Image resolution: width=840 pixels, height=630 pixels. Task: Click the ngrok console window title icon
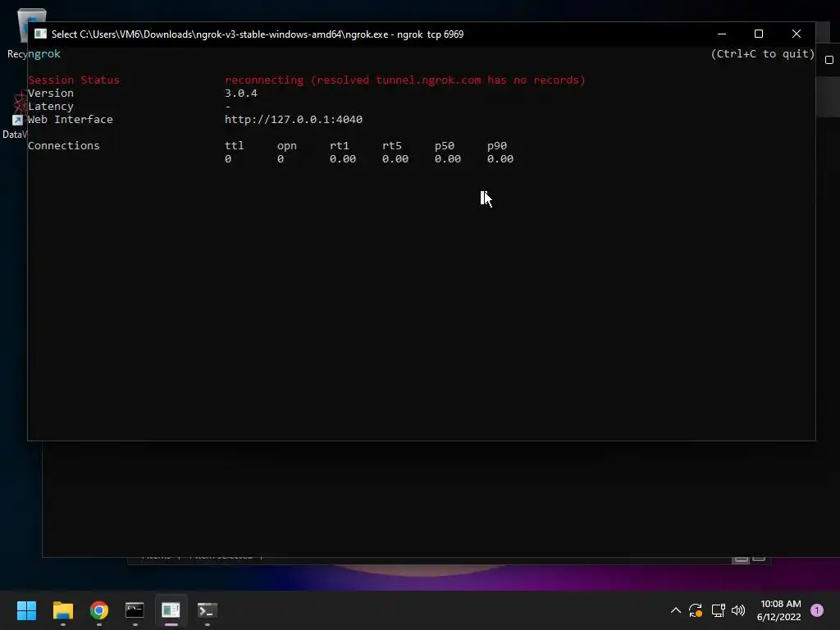coord(40,34)
